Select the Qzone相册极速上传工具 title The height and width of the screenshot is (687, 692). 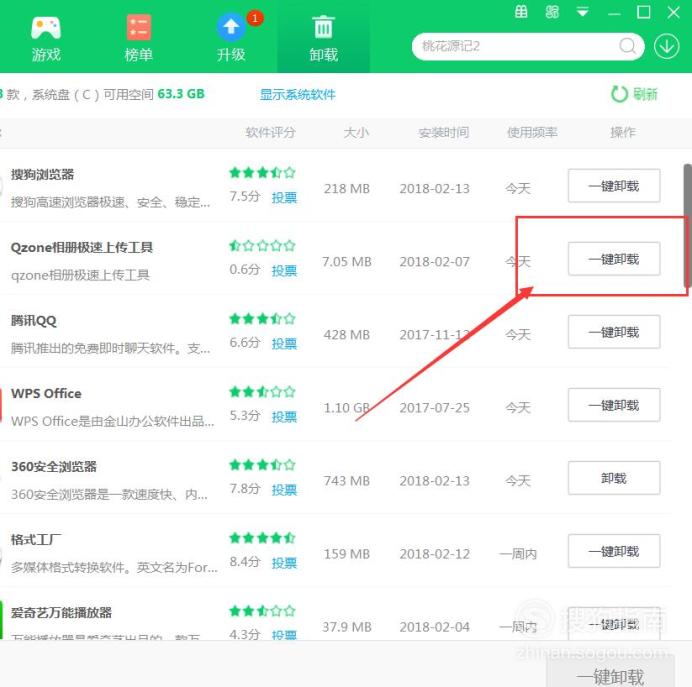pyautogui.click(x=82, y=248)
